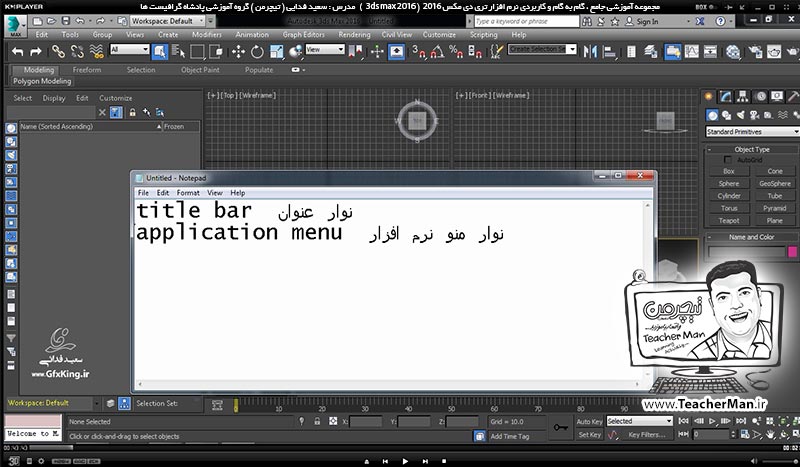This screenshot has width=800, height=467.
Task: Select the Rotate tool
Action: (257, 51)
